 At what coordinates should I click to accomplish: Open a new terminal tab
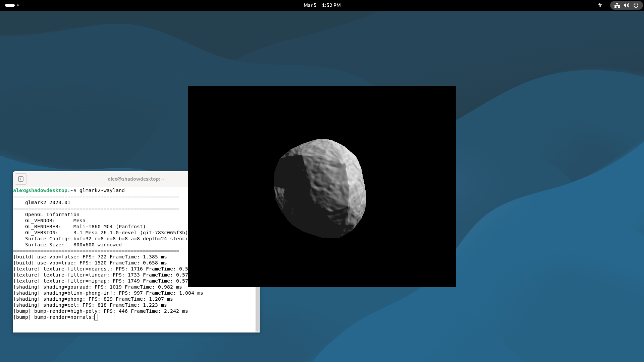tap(21, 179)
